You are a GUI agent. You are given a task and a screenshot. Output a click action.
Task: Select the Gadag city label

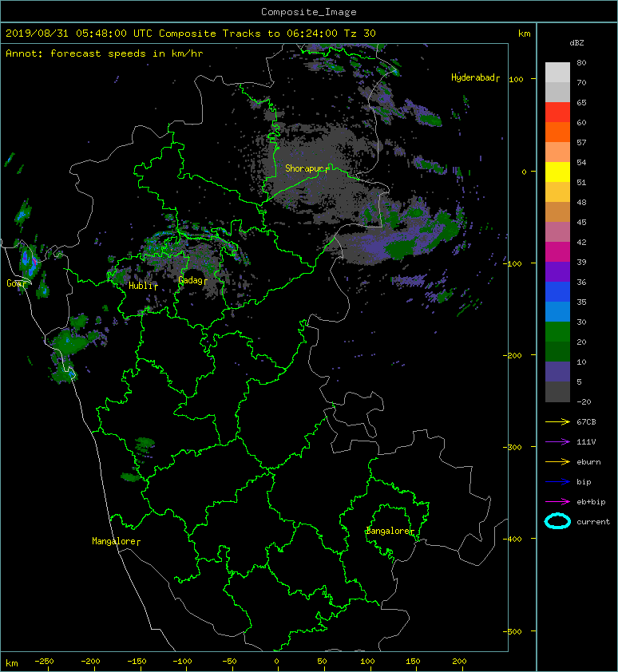[x=192, y=280]
